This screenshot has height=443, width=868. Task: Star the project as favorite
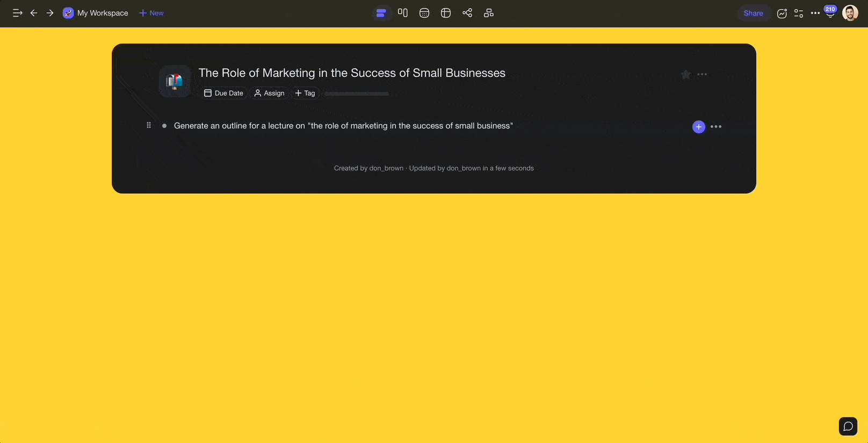(x=686, y=75)
